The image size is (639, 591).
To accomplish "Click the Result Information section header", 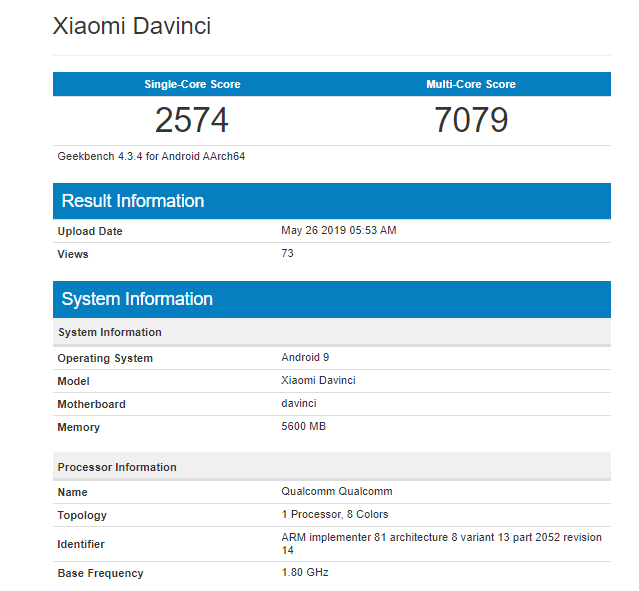I will pyautogui.click(x=332, y=201).
